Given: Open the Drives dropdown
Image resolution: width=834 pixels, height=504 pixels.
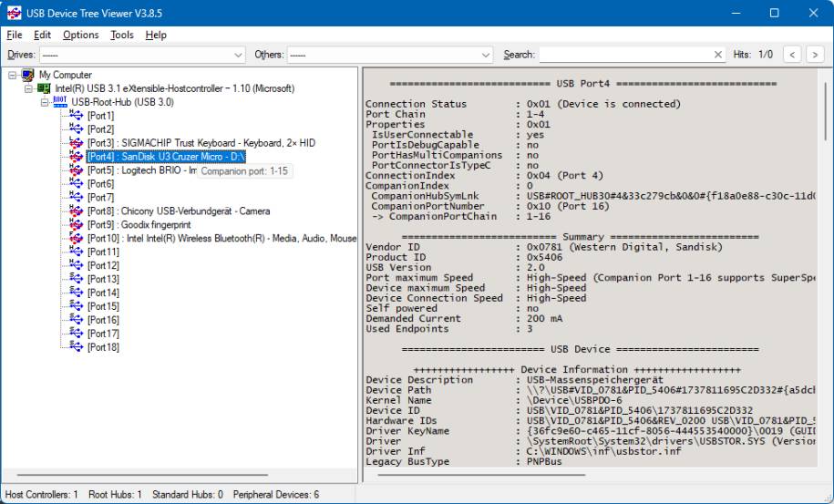Looking at the screenshot, I should tap(238, 55).
